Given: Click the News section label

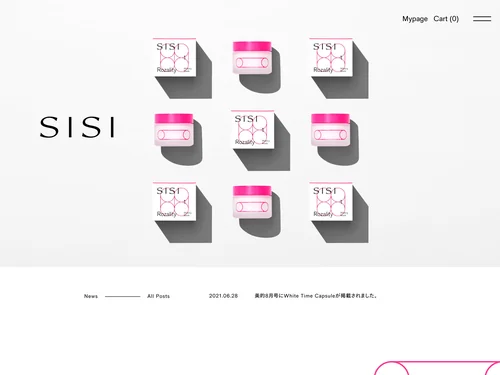Looking at the screenshot, I should click(x=91, y=296).
